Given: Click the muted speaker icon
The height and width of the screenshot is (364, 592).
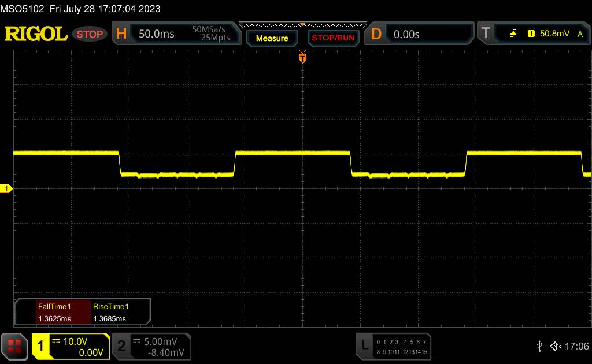Looking at the screenshot, I should 555,346.
